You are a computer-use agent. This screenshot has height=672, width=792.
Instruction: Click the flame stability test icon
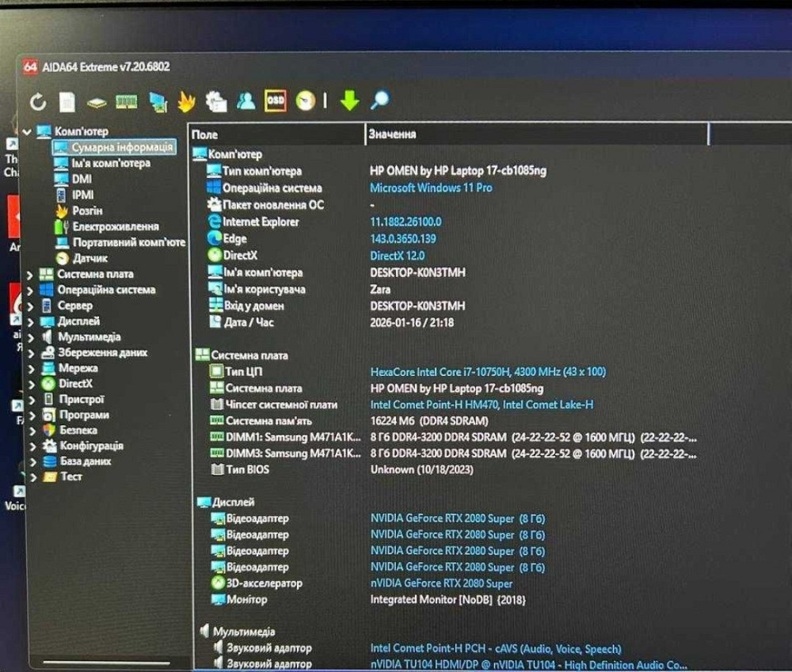pos(186,101)
